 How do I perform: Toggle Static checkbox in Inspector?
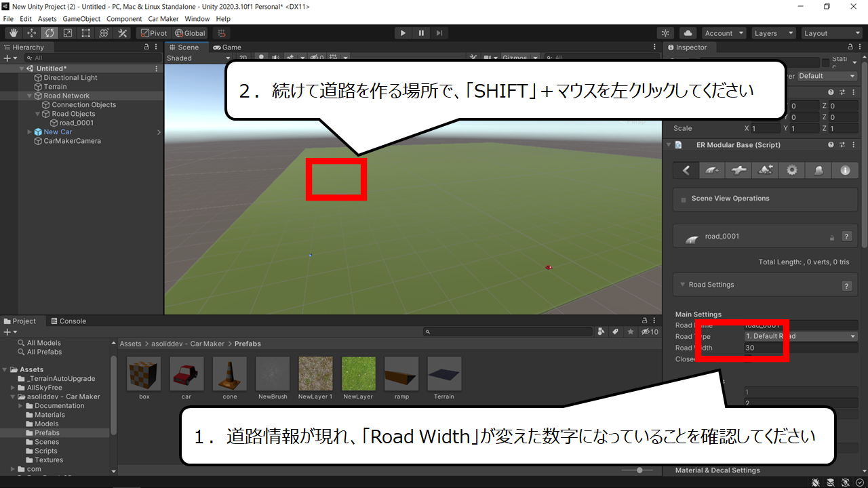825,62
